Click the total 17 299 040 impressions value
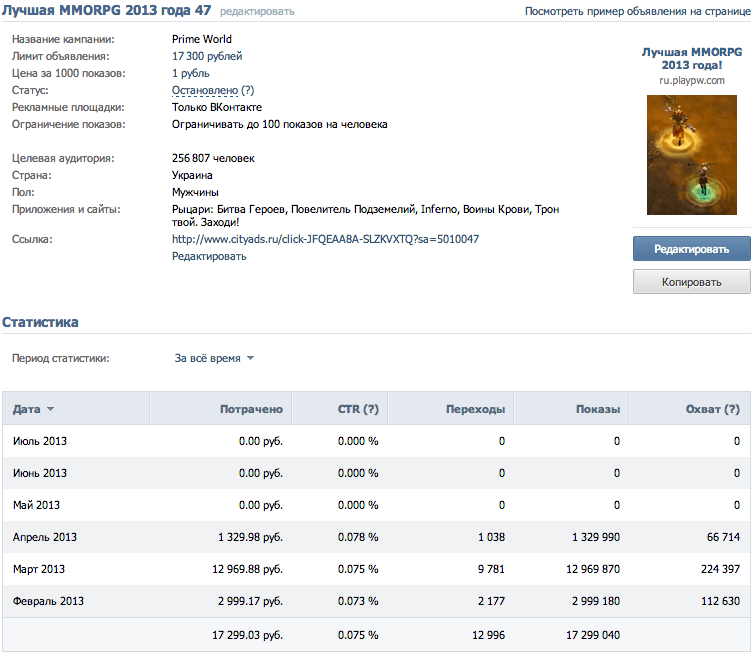 pyautogui.click(x=593, y=635)
